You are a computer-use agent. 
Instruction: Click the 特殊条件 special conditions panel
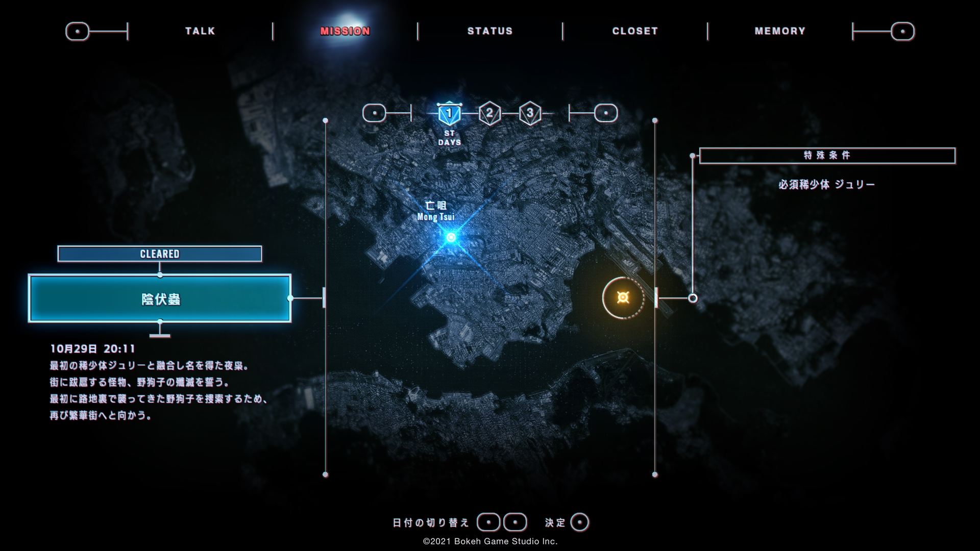coord(827,155)
